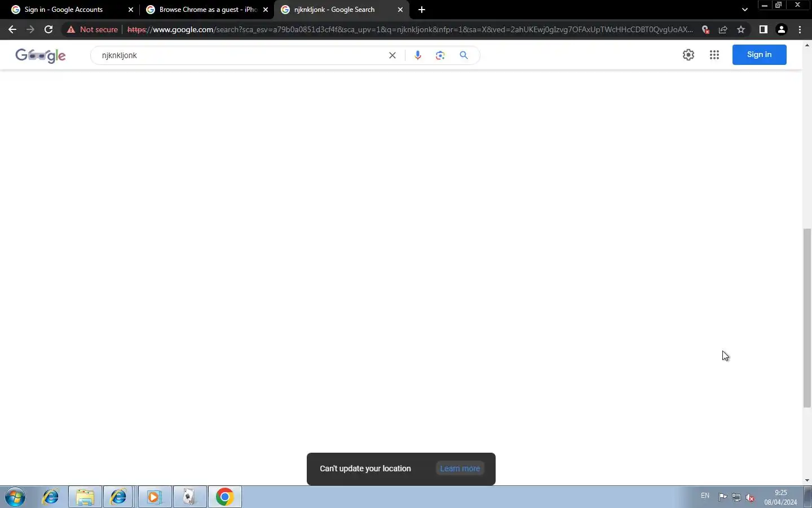Click the Chrome taskbar icon
The width and height of the screenshot is (812, 508).
coord(224,497)
